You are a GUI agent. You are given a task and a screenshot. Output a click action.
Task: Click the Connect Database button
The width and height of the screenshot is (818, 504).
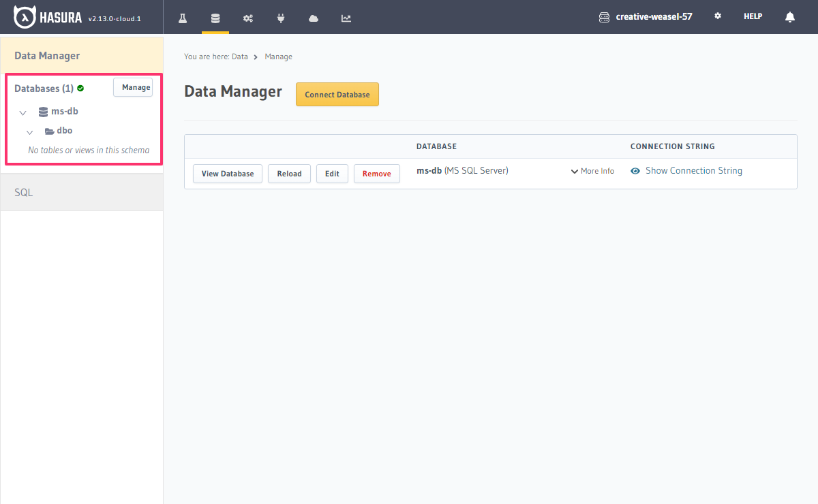click(337, 94)
